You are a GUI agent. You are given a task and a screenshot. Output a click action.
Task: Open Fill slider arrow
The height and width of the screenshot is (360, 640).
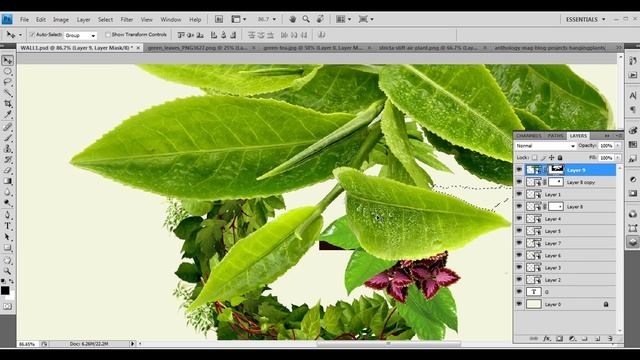[618, 158]
